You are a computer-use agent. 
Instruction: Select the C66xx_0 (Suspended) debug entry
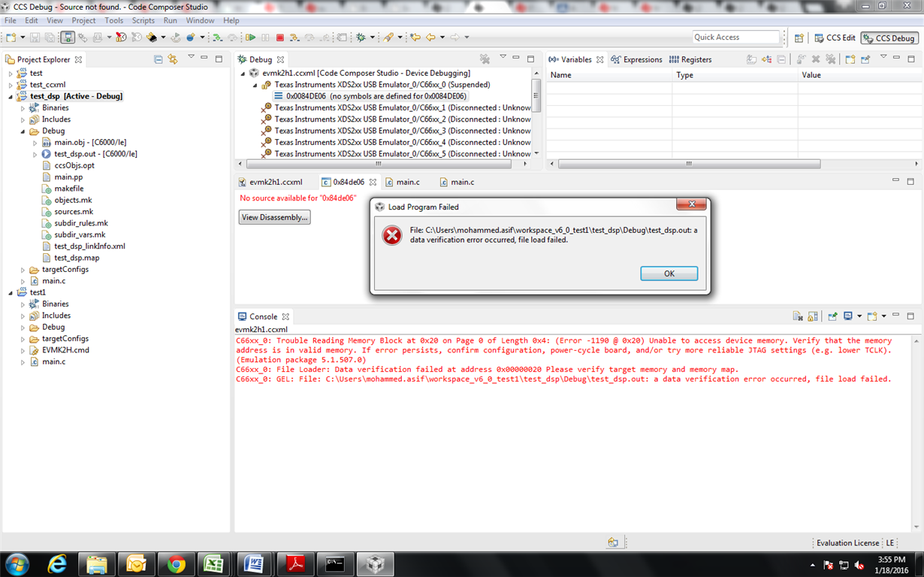coord(376,85)
